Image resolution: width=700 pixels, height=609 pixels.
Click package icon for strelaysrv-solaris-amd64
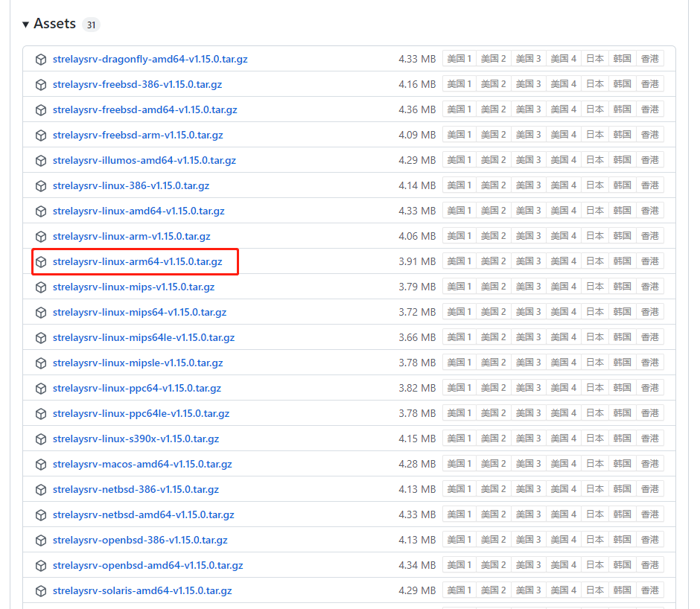pos(41,591)
